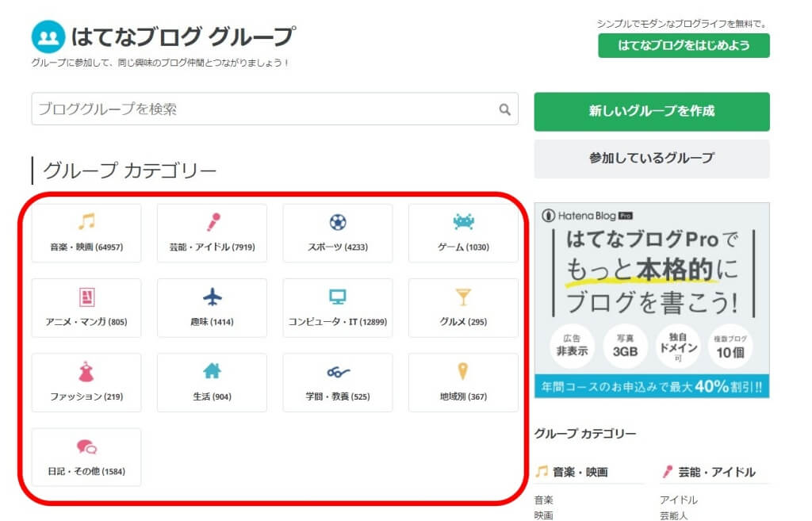Click sidebar sub-link 映画

pos(544,515)
